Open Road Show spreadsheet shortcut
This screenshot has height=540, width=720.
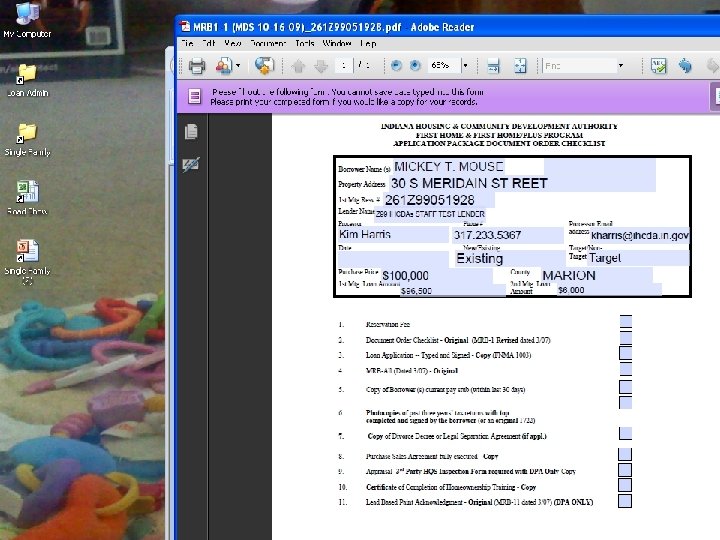click(27, 198)
